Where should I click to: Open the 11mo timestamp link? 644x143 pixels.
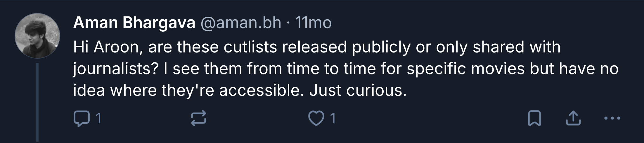click(x=313, y=23)
